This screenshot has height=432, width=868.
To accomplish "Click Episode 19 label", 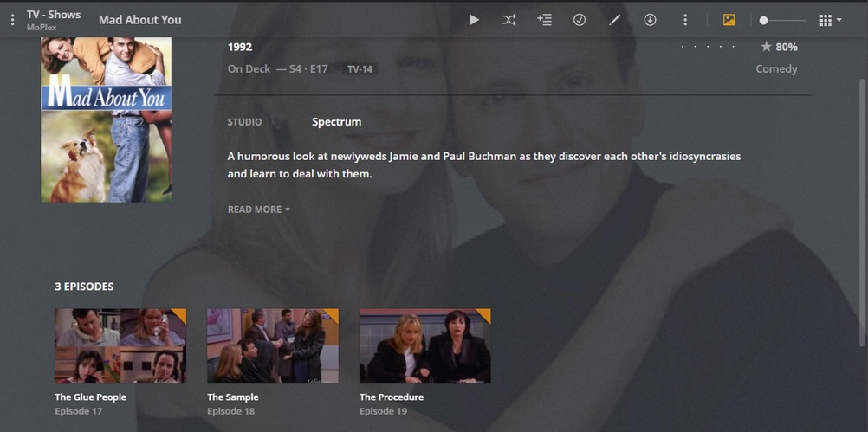I will pos(383,411).
